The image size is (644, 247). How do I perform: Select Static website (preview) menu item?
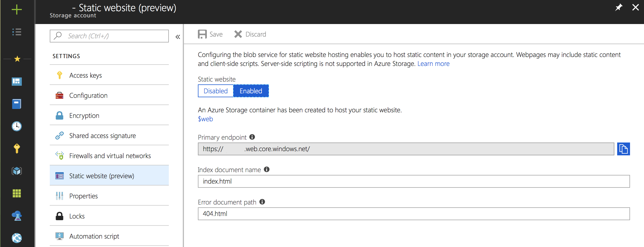[109, 176]
